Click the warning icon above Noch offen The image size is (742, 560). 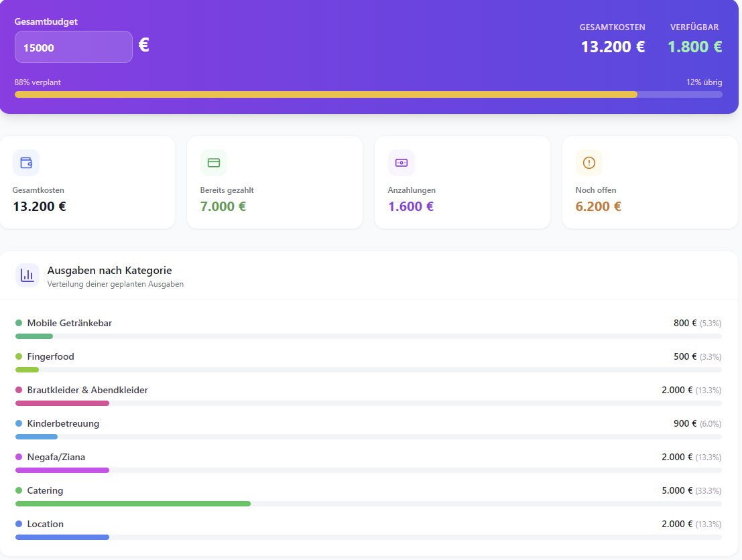point(589,163)
